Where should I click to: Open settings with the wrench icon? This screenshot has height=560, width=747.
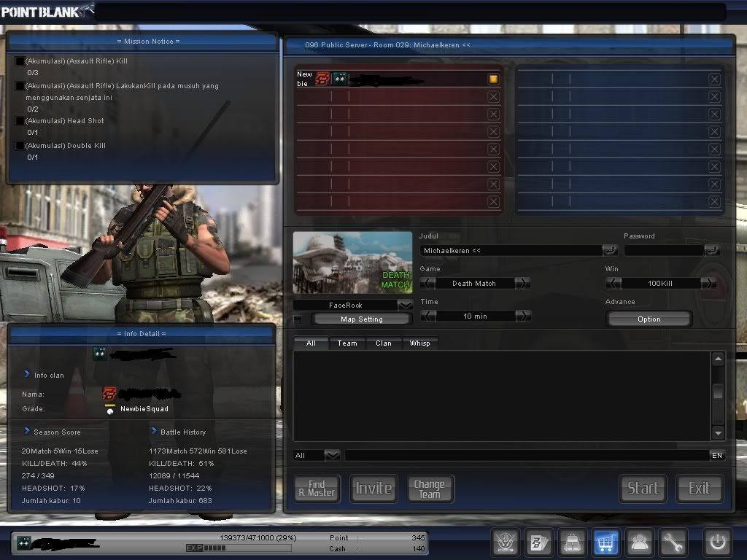pyautogui.click(x=673, y=542)
